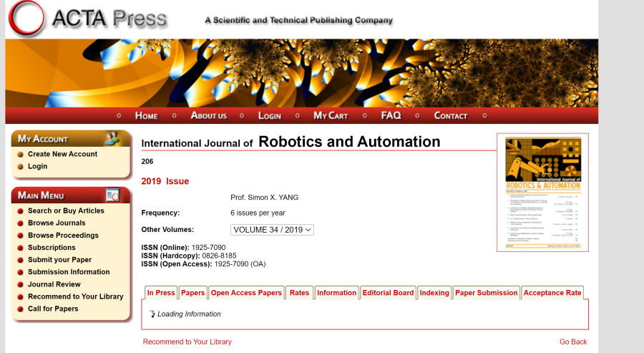This screenshot has height=353, width=644.
Task: Click Browse Proceedings in Main Menu
Action: (63, 235)
